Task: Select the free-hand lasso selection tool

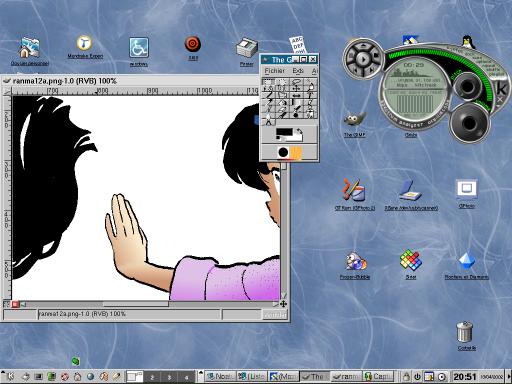Action: tap(296, 82)
